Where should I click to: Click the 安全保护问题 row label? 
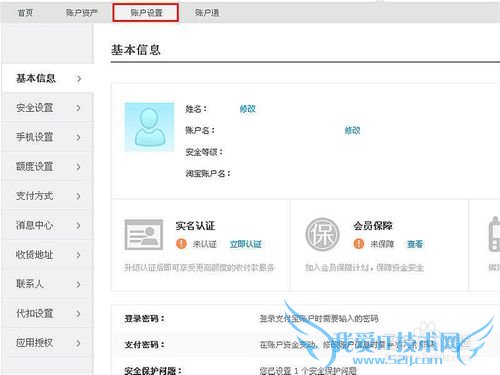[153, 371]
